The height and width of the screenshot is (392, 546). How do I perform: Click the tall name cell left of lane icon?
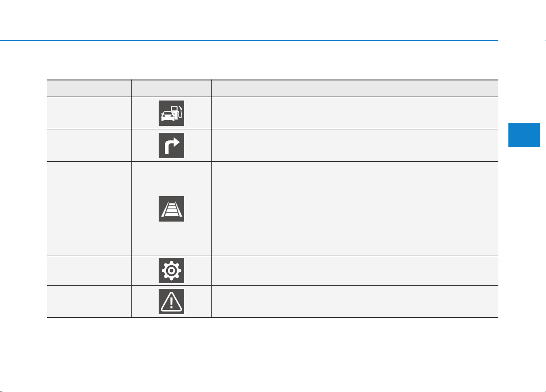pyautogui.click(x=89, y=208)
